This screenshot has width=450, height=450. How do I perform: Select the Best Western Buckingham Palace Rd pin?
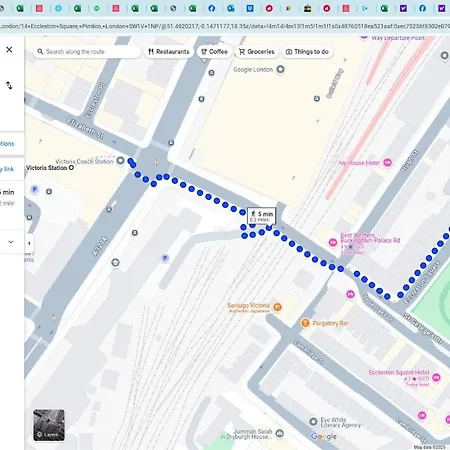click(x=333, y=242)
